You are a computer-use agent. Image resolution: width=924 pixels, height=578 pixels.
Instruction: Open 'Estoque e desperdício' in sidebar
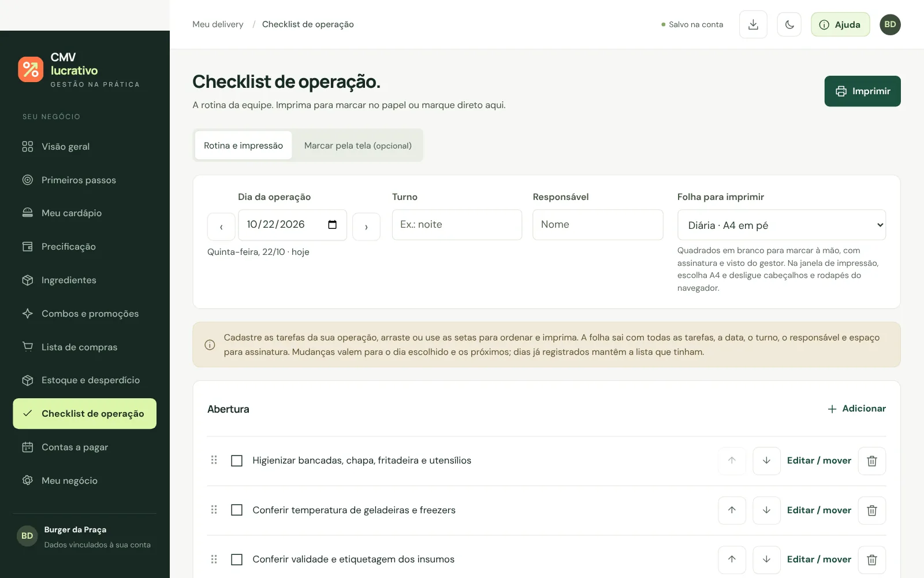pos(85,380)
